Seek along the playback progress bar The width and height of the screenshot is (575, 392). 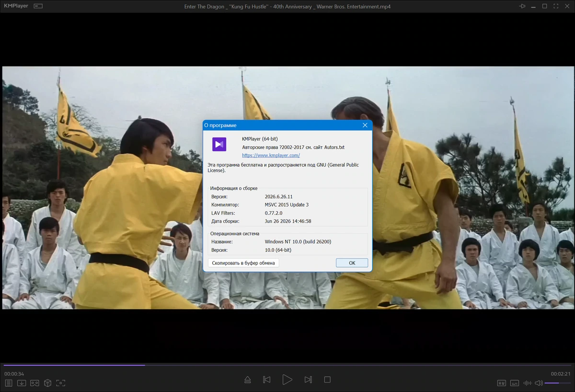pos(287,365)
